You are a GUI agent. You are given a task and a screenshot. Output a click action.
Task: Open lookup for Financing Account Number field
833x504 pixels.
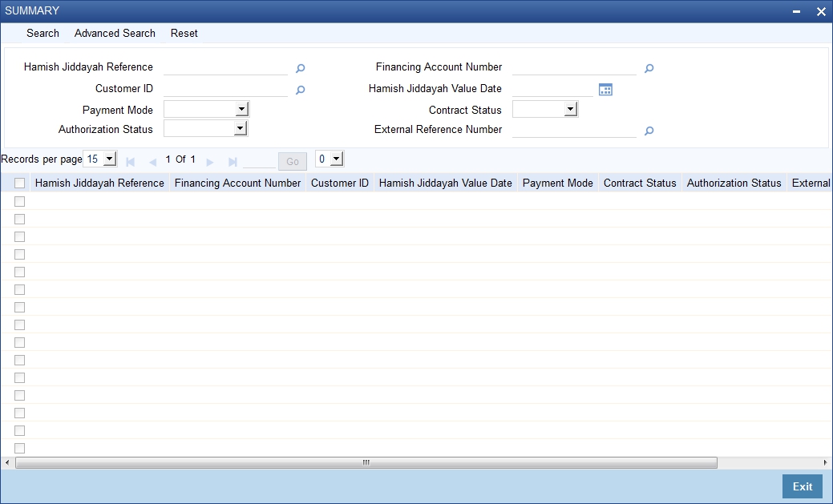coord(649,68)
